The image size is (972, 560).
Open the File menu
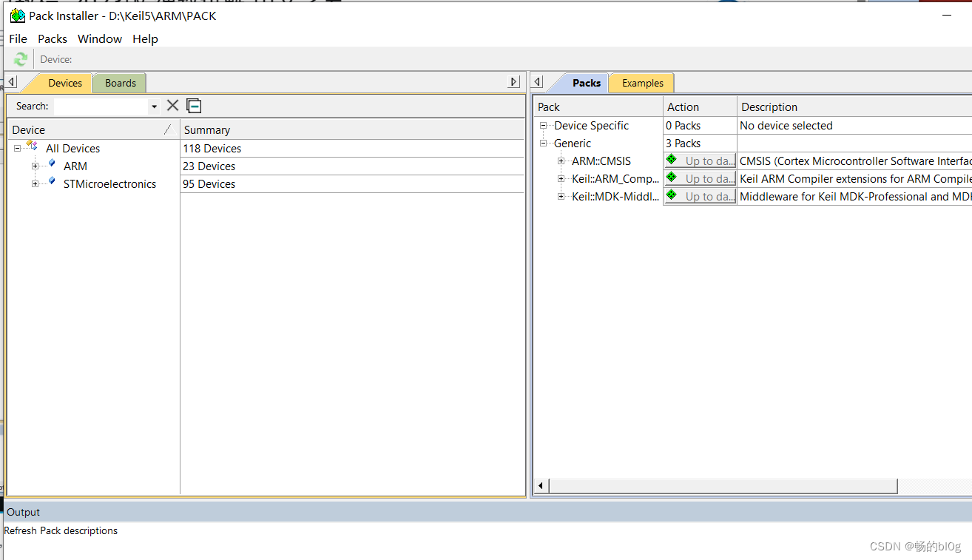coord(18,38)
